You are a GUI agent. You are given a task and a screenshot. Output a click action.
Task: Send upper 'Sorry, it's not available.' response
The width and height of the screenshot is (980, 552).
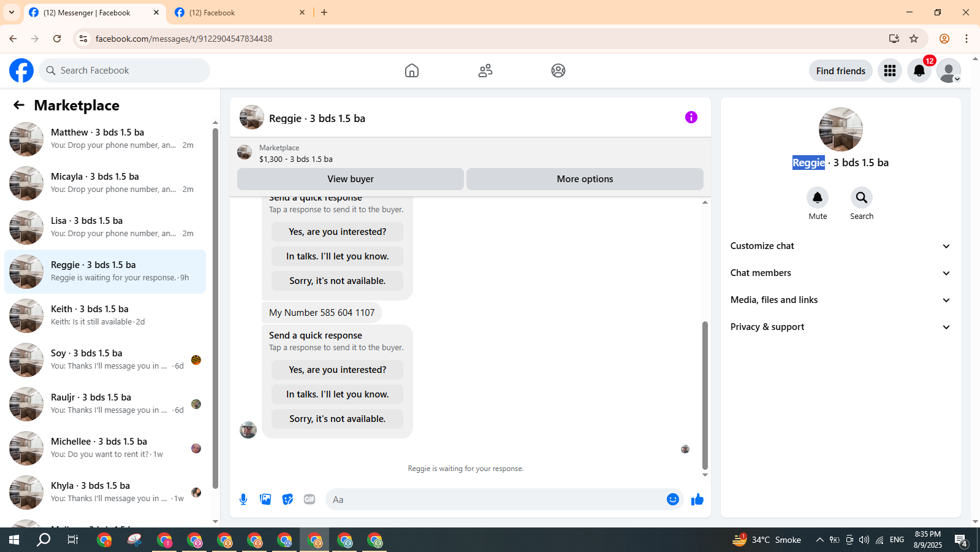pos(338,281)
